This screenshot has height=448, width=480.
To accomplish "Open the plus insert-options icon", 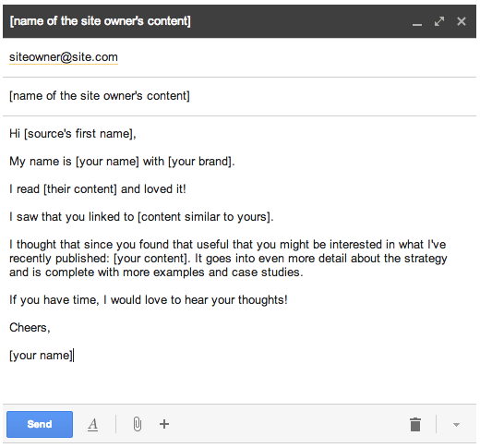I will [164, 424].
